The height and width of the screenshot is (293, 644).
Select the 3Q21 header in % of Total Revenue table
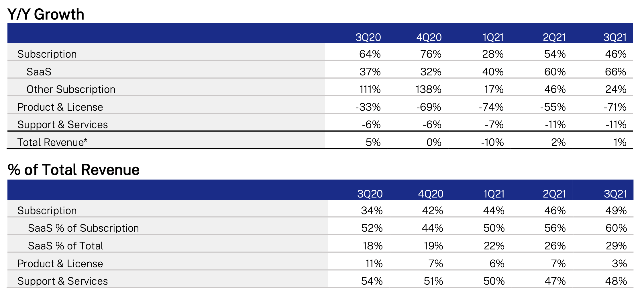click(x=615, y=194)
